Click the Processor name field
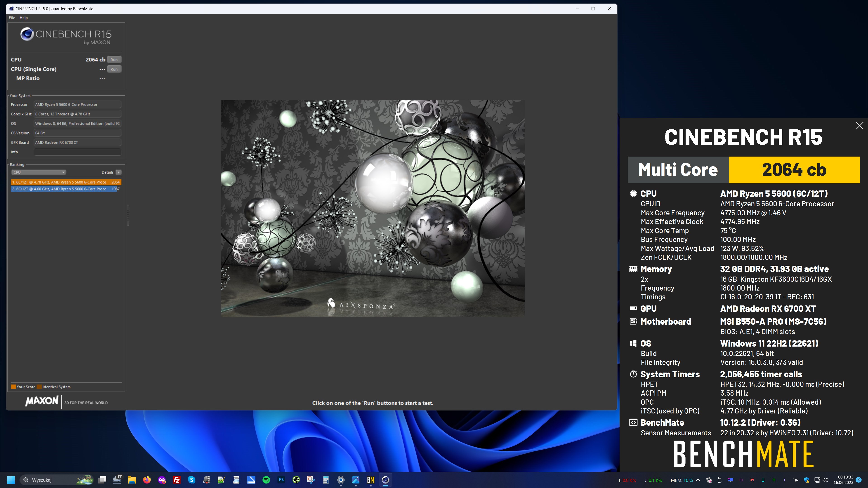The height and width of the screenshot is (488, 868). pos(77,104)
